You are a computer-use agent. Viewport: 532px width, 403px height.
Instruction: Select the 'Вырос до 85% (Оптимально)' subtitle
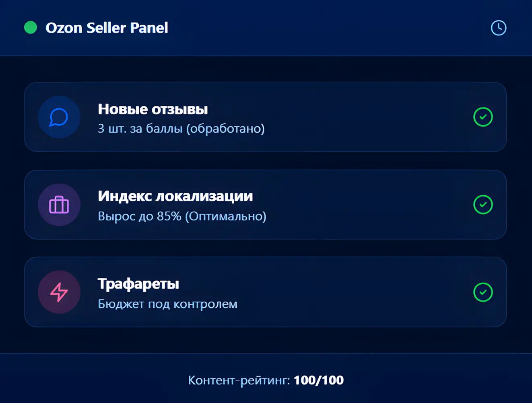pos(182,216)
